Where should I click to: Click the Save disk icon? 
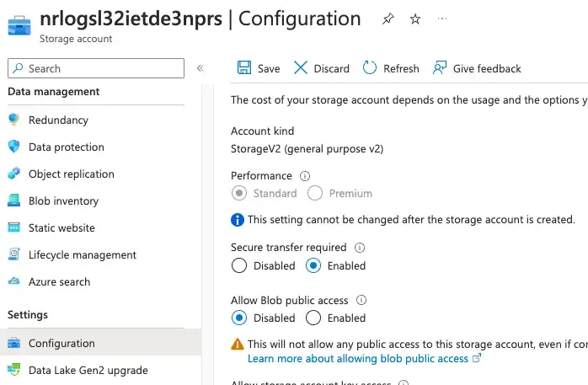pyautogui.click(x=243, y=68)
